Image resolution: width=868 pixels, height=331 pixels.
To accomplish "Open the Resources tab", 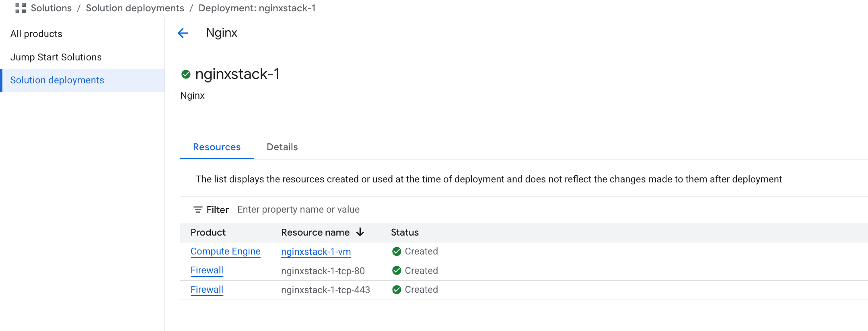I will point(217,147).
